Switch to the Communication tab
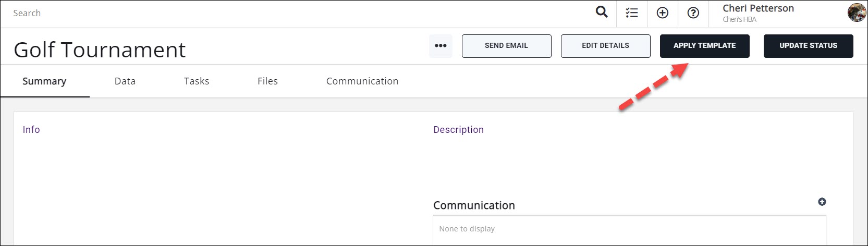 pyautogui.click(x=362, y=81)
